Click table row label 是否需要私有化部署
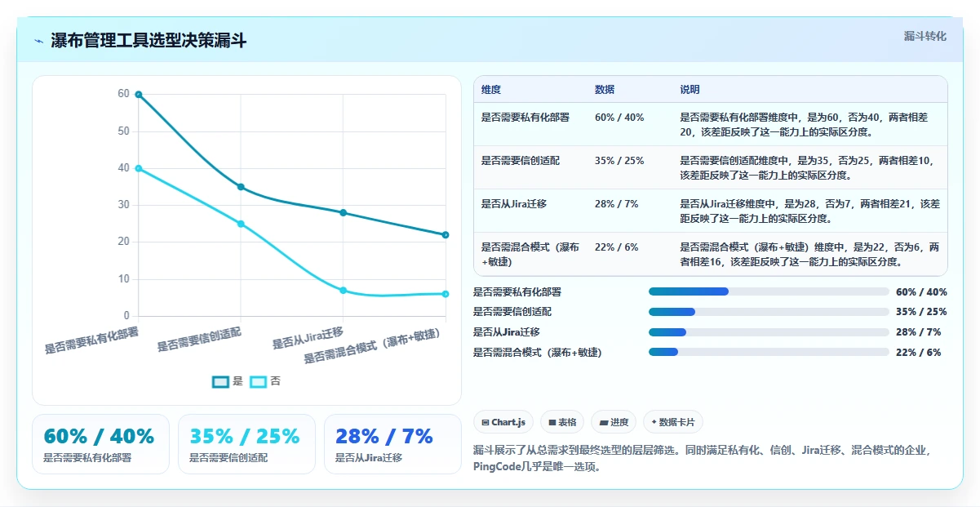This screenshot has width=980, height=507. pyautogui.click(x=525, y=118)
